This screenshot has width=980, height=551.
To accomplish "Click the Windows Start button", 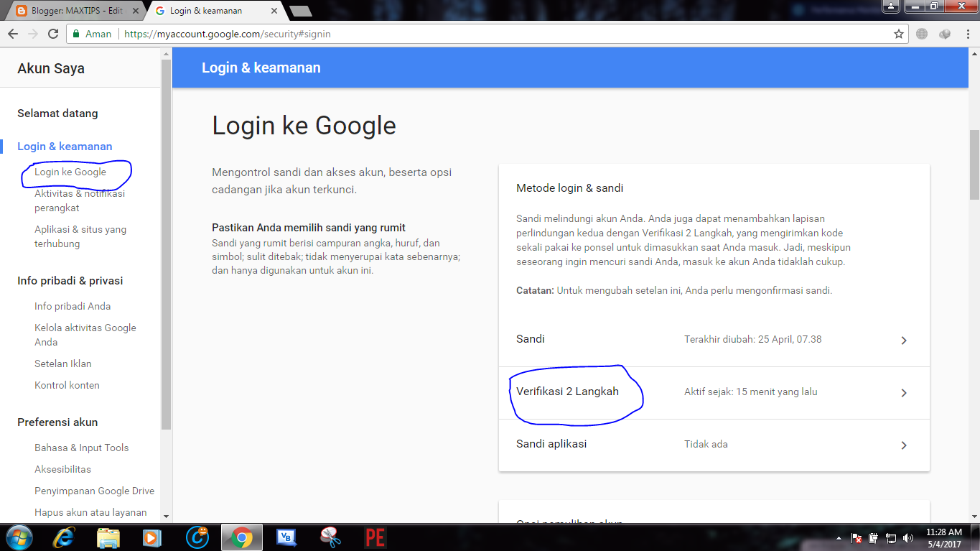I will [x=18, y=537].
